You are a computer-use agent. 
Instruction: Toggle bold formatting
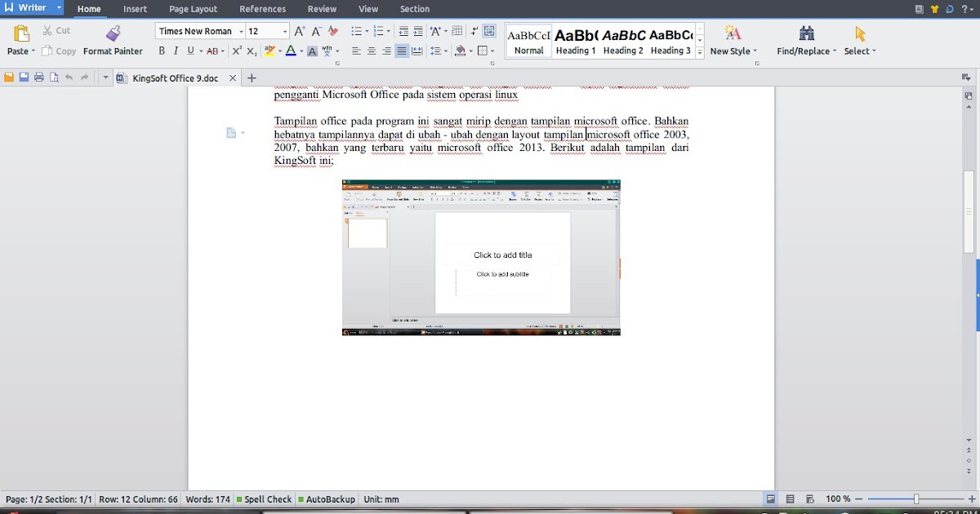(x=162, y=51)
